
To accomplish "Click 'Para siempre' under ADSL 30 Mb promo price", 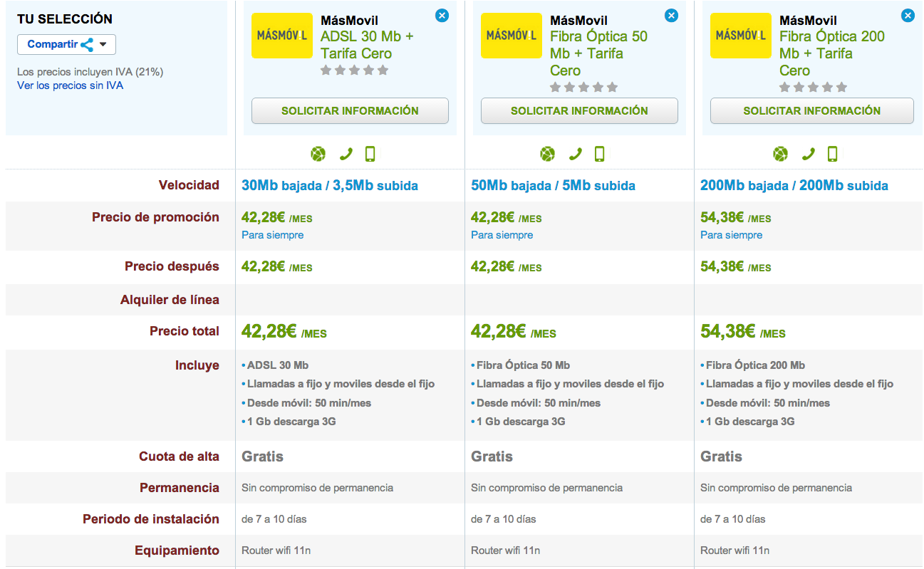I will tap(272, 235).
